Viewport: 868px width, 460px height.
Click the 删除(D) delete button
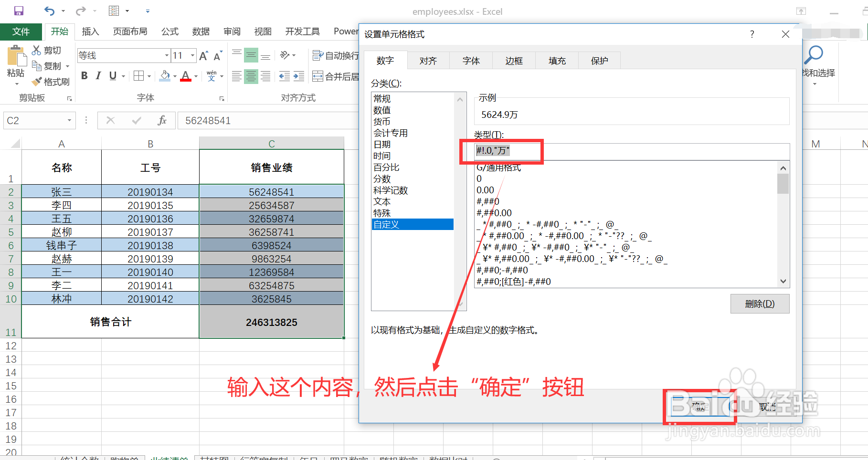click(x=760, y=303)
